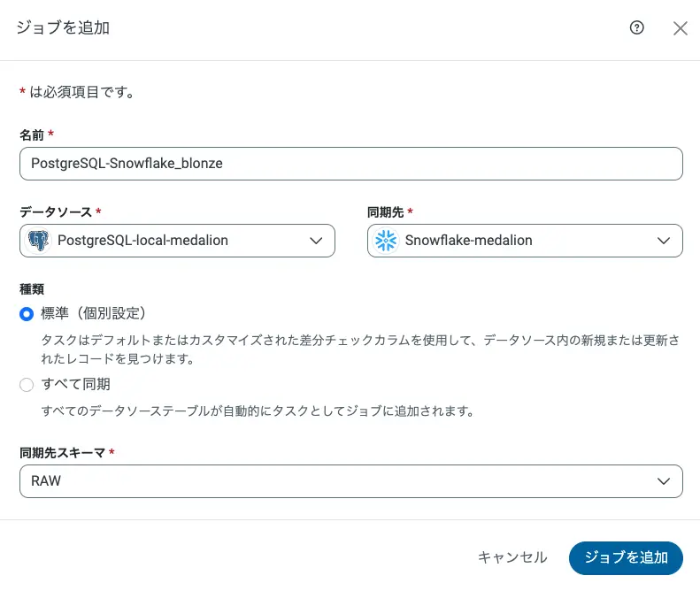Click the 標準（個別設定） option label text
This screenshot has width=700, height=591.
tap(93, 313)
